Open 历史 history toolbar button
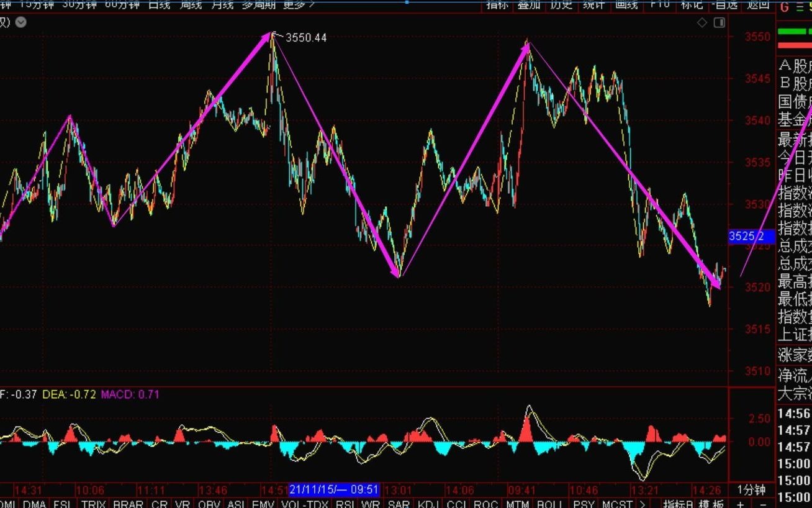The width and height of the screenshot is (812, 508). pos(562,4)
